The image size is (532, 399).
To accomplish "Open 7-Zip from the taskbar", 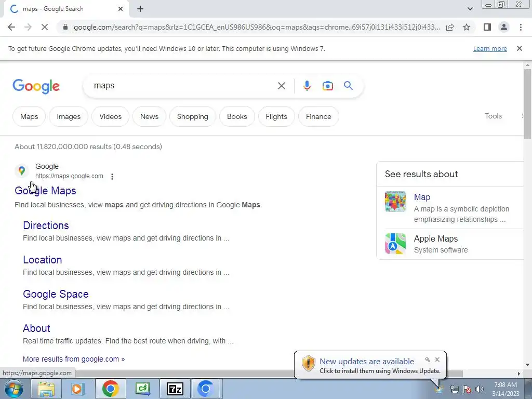I will click(175, 389).
